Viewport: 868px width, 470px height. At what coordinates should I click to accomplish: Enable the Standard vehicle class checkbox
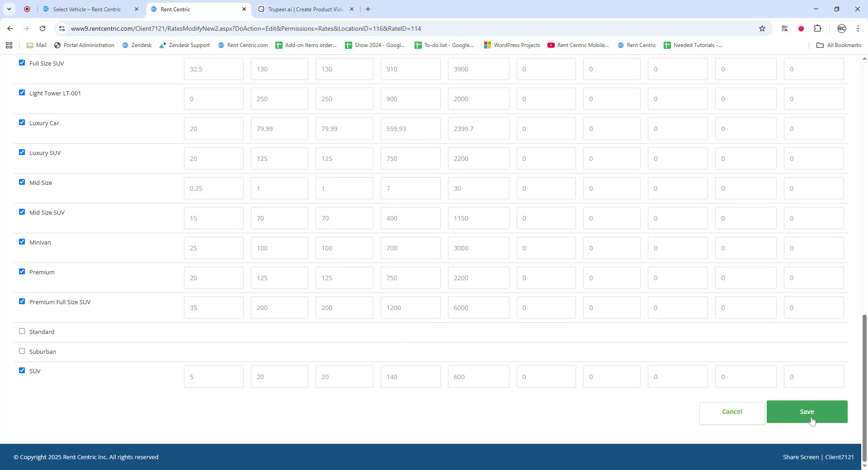[22, 331]
